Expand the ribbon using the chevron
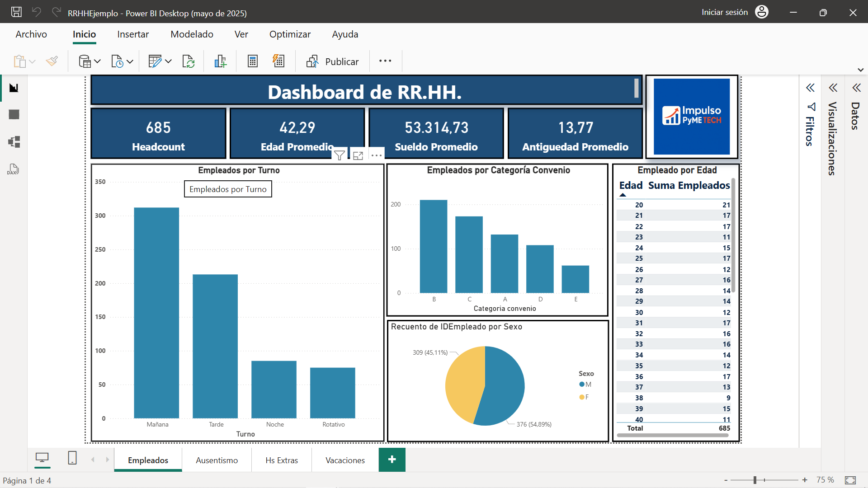The width and height of the screenshot is (868, 488). click(861, 70)
